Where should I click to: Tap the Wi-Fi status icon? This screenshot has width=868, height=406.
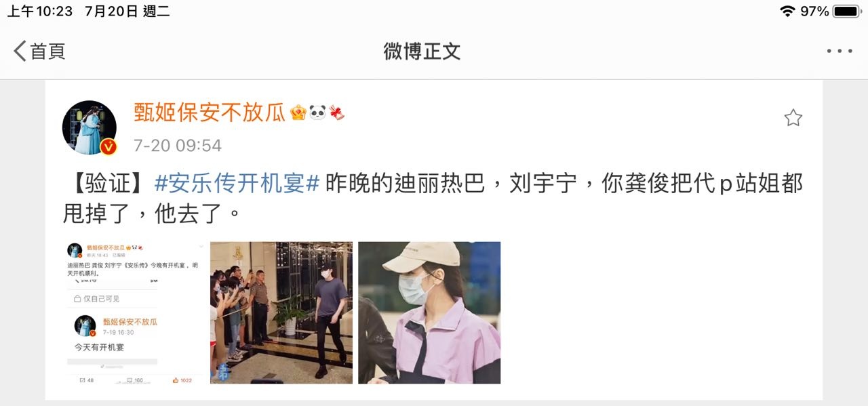point(787,11)
